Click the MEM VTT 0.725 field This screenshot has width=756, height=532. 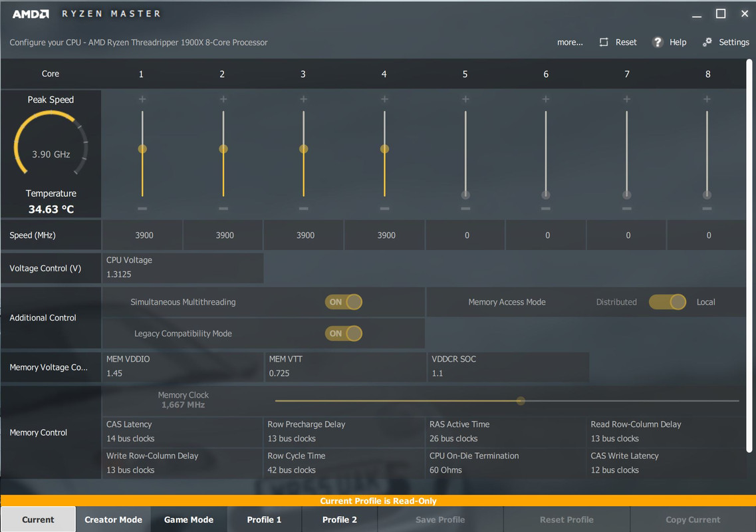(x=345, y=366)
